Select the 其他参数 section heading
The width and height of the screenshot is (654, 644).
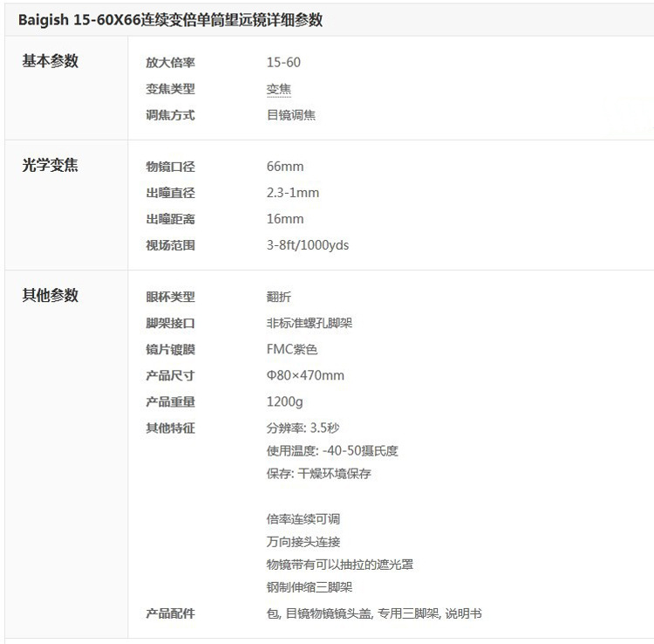(x=50, y=295)
